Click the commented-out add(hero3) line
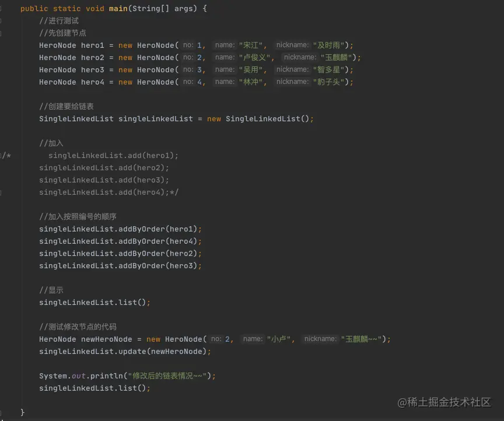 pyautogui.click(x=104, y=180)
